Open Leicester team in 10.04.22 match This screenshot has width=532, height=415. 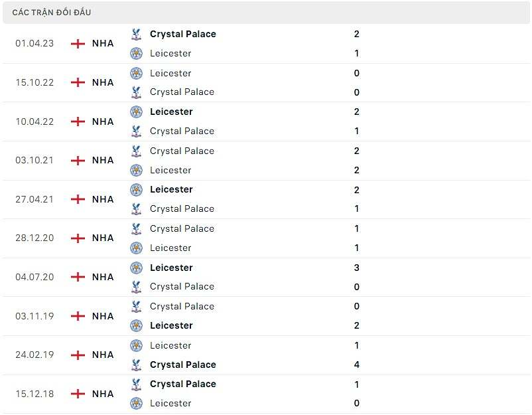point(171,112)
